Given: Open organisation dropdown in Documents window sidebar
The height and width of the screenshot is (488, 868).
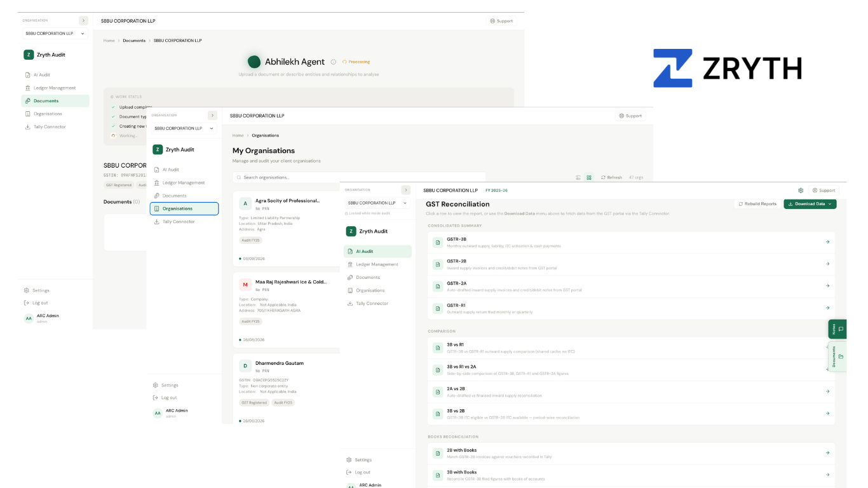Looking at the screenshot, I should 55,34.
